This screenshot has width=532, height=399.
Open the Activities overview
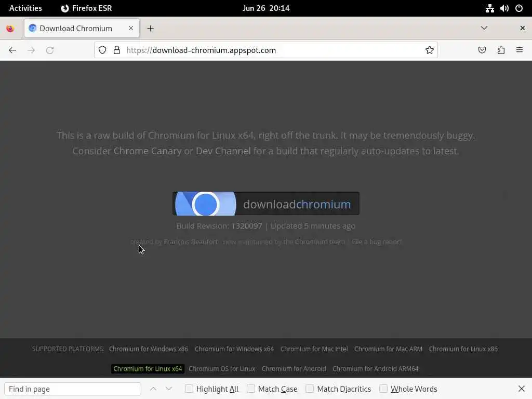tap(25, 8)
